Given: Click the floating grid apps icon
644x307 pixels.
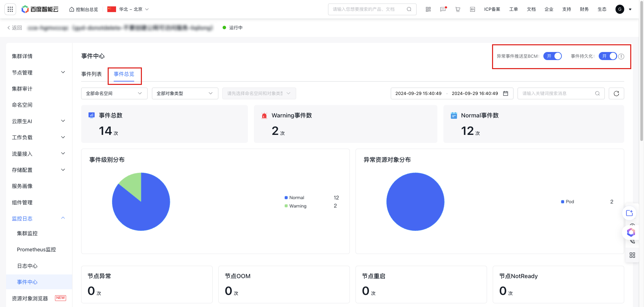Looking at the screenshot, I should (x=632, y=255).
